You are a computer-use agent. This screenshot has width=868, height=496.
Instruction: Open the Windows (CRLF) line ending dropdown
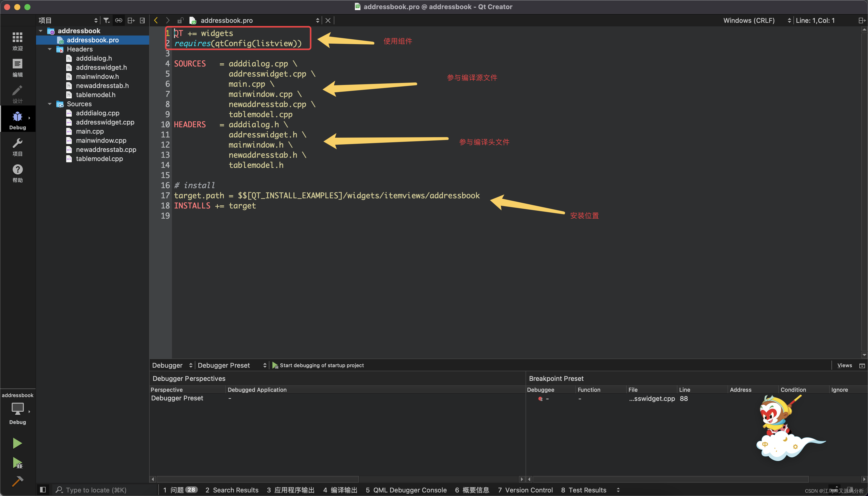756,21
